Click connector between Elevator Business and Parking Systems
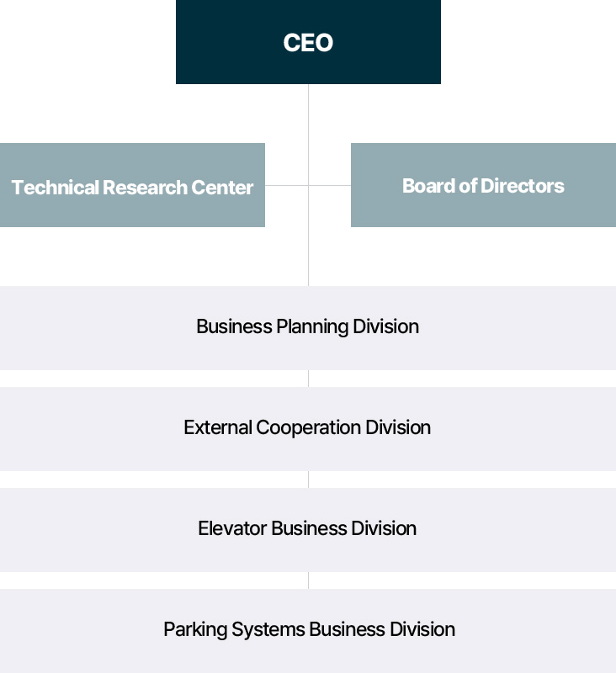This screenshot has width=616, height=673. coord(308,580)
